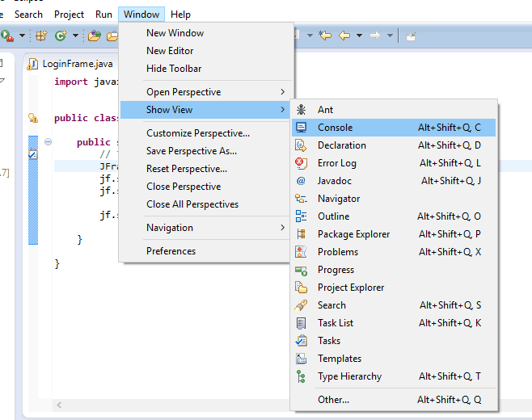
Task: Open the Back history dropdown arrow
Action: 359,36
